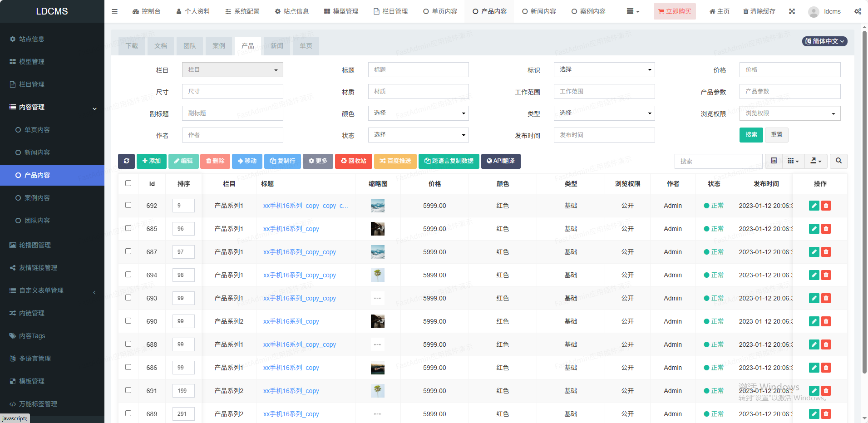Click the green edit icon for row 692
The image size is (868, 423).
click(x=814, y=206)
